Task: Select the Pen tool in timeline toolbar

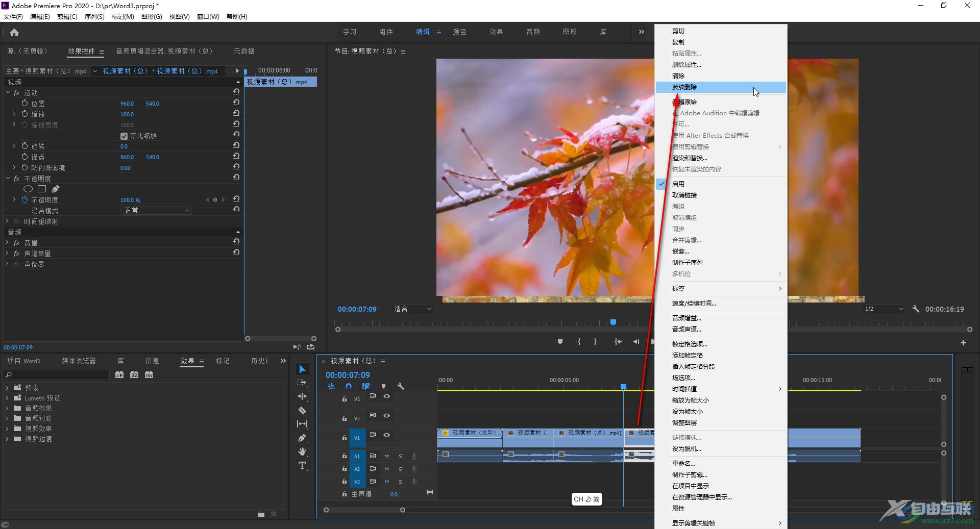Action: (302, 438)
